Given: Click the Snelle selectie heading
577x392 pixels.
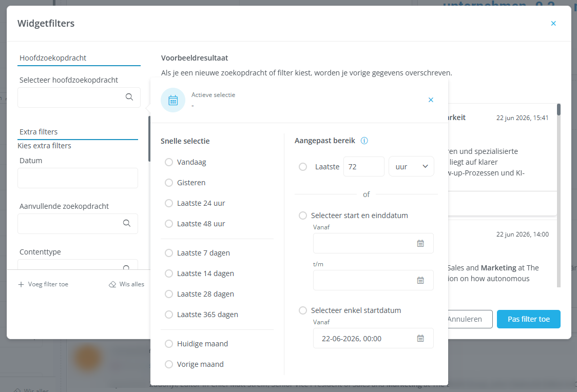Looking at the screenshot, I should click(x=185, y=141).
